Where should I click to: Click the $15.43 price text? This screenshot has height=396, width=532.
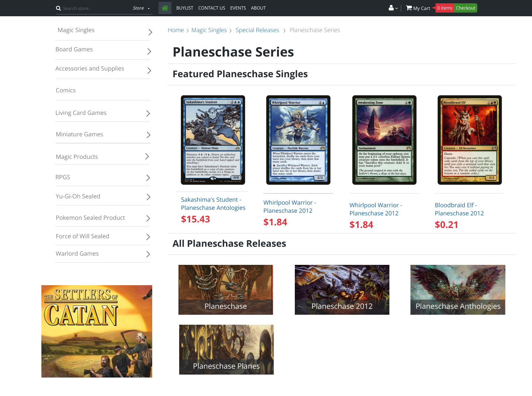pyautogui.click(x=195, y=219)
